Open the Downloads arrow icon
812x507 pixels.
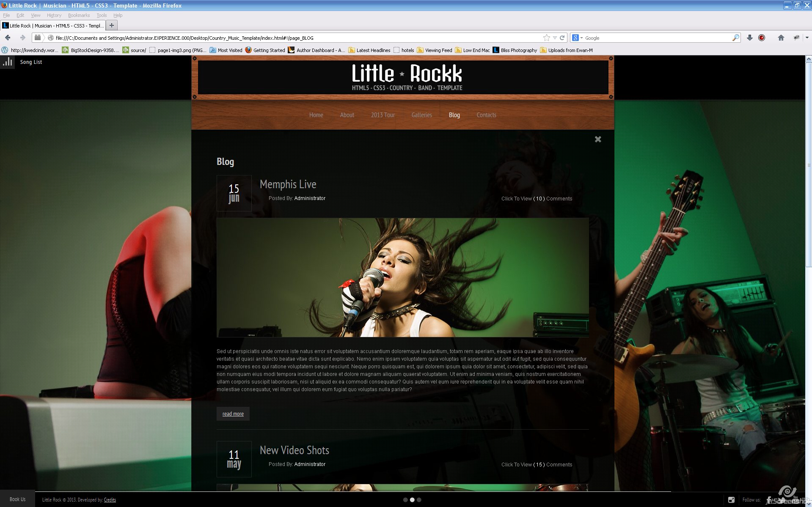(750, 38)
